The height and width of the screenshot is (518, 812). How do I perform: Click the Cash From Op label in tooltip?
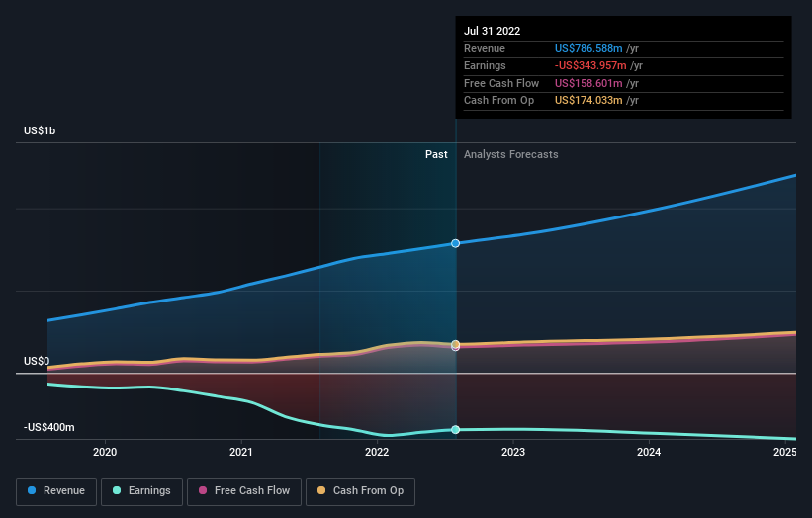(x=498, y=101)
